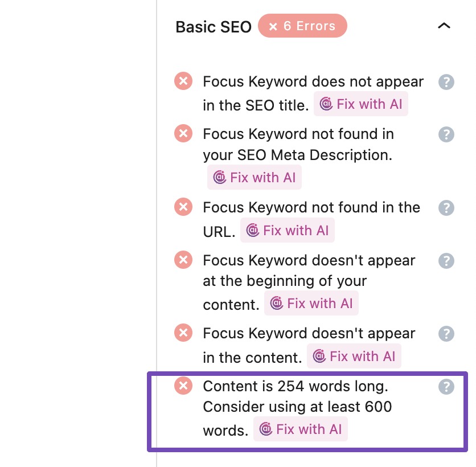Screen dimensions: 476x467
Task: Click red error icon beside Meta Description issue
Action: tap(183, 134)
